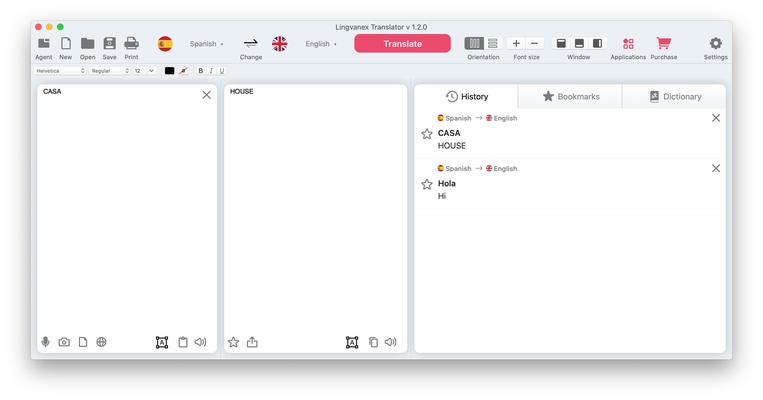Image resolution: width=763 pixels, height=400 pixels.
Task: Open the Spanish source language dropdown
Action: pos(206,44)
